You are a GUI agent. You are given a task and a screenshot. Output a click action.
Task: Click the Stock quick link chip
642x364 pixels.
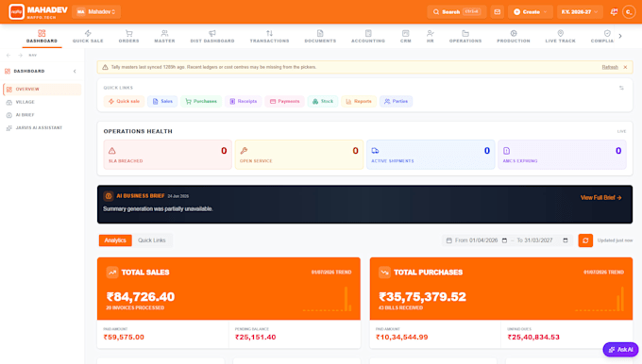click(323, 102)
